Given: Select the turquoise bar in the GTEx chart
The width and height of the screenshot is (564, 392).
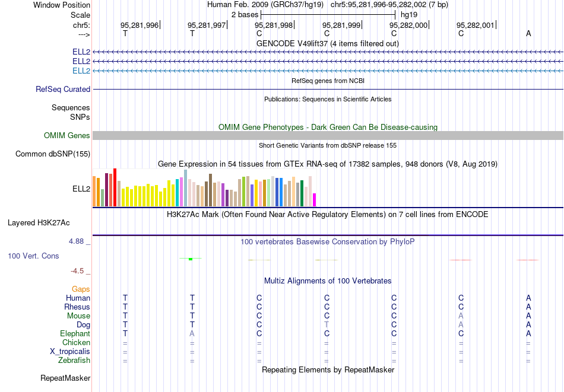Looking at the screenshot, I should [178, 193].
